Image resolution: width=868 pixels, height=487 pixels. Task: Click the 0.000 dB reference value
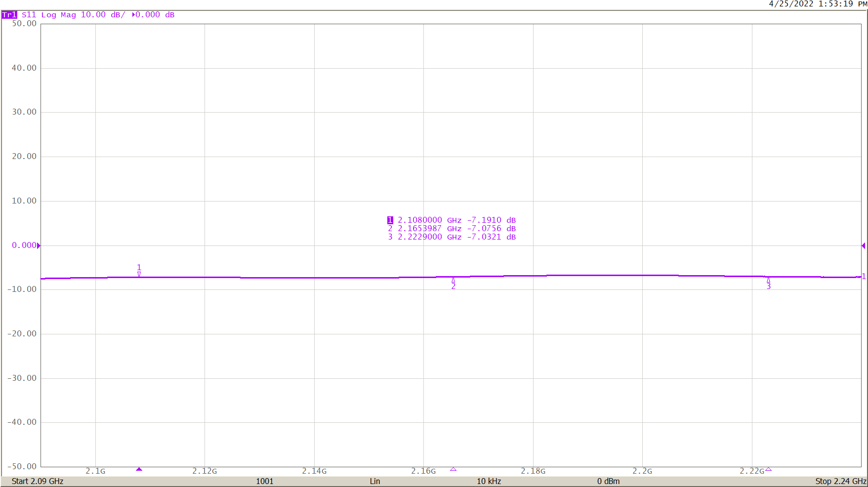(155, 15)
